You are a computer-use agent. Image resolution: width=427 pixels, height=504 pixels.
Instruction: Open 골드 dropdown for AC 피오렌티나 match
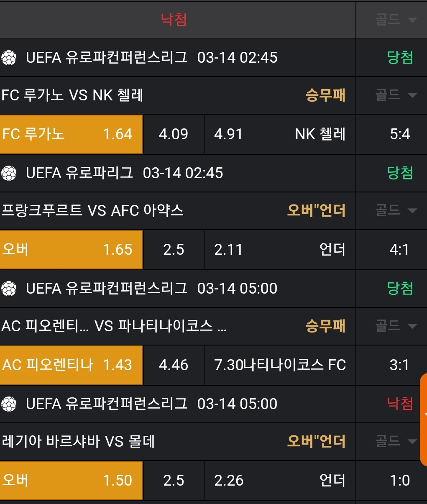pyautogui.click(x=396, y=326)
